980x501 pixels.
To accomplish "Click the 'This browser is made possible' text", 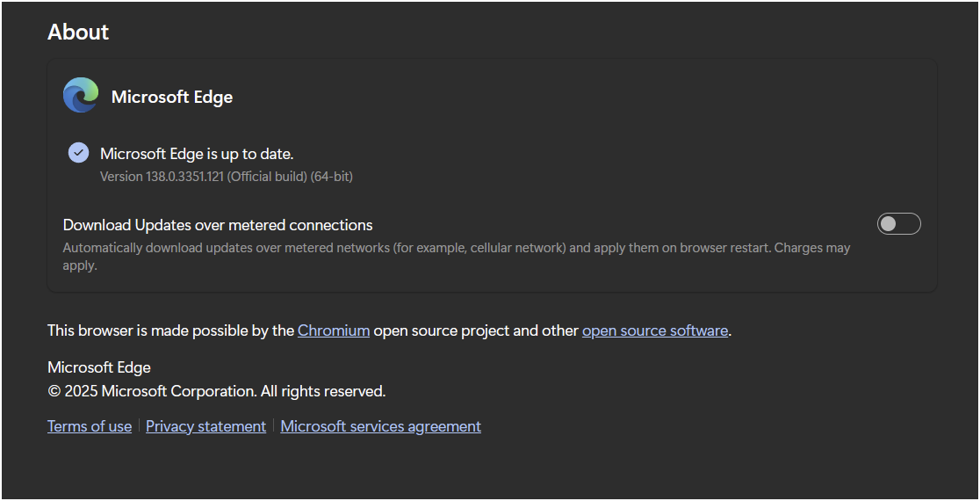I will [170, 330].
